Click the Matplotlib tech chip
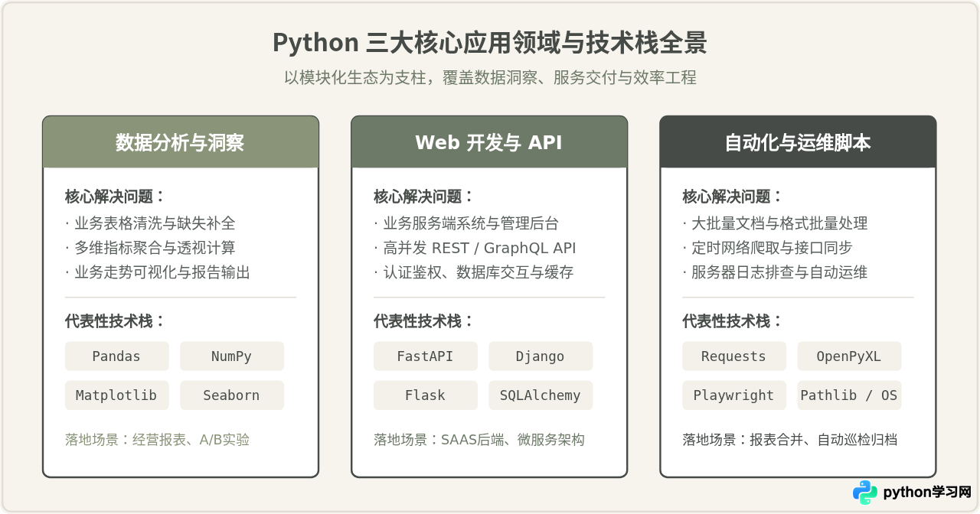 tap(117, 395)
